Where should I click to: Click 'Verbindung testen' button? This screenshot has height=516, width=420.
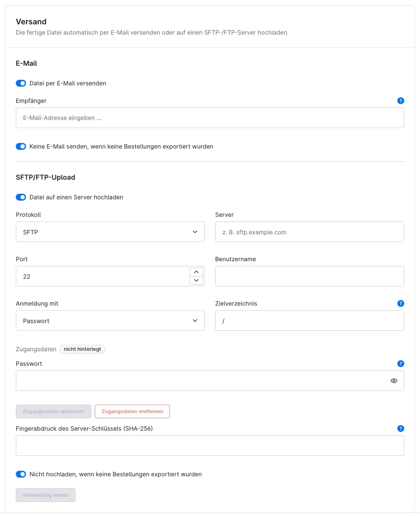[46, 495]
